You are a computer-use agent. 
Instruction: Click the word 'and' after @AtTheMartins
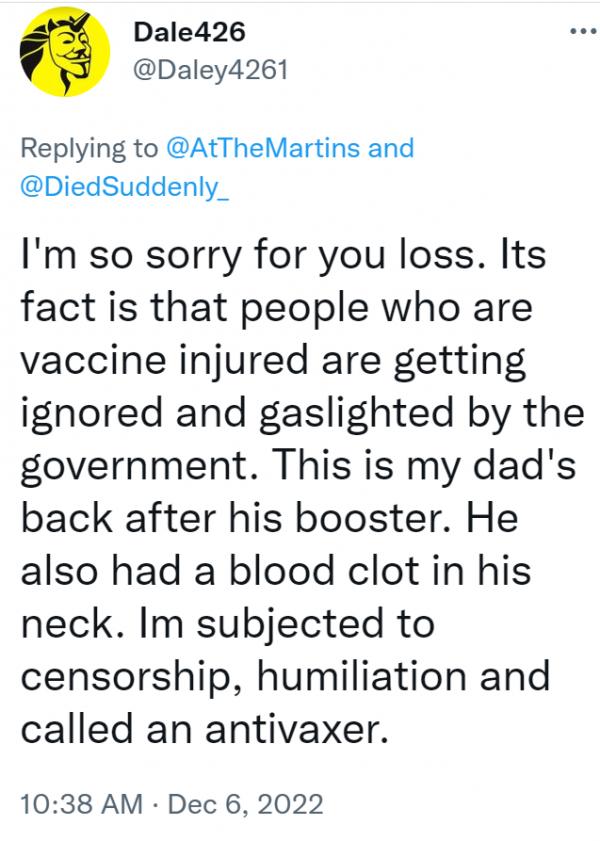click(x=392, y=148)
